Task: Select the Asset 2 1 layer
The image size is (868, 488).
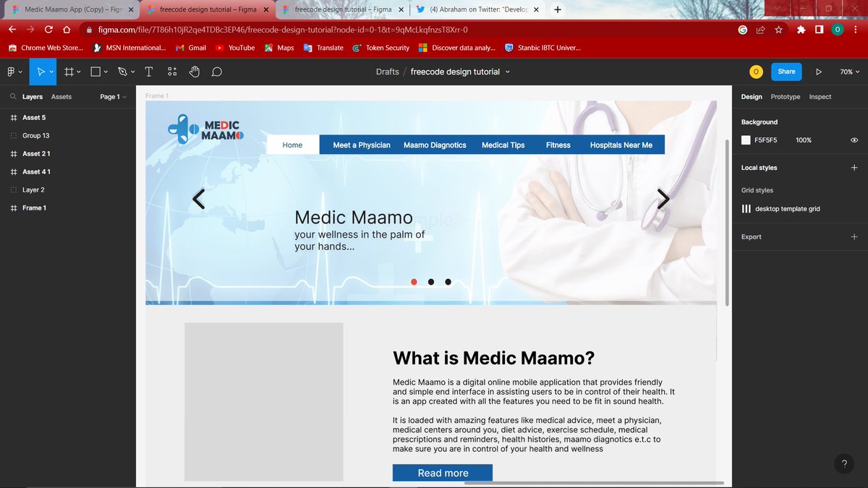Action: click(x=68, y=153)
